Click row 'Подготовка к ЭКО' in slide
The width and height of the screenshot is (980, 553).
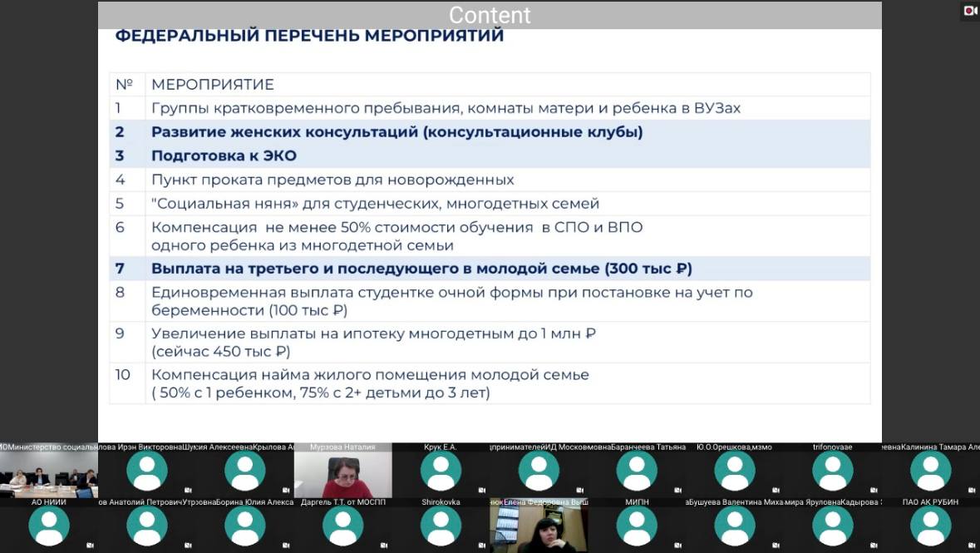pos(224,156)
